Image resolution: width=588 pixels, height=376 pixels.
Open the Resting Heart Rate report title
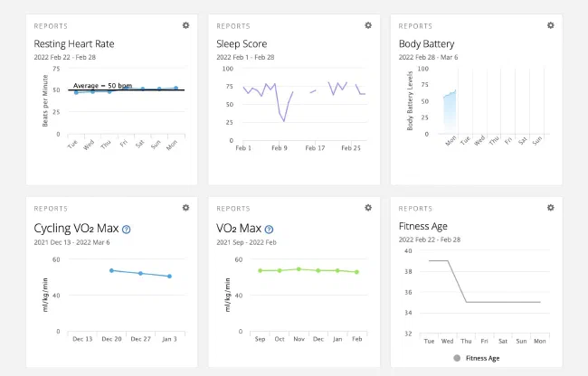(74, 43)
